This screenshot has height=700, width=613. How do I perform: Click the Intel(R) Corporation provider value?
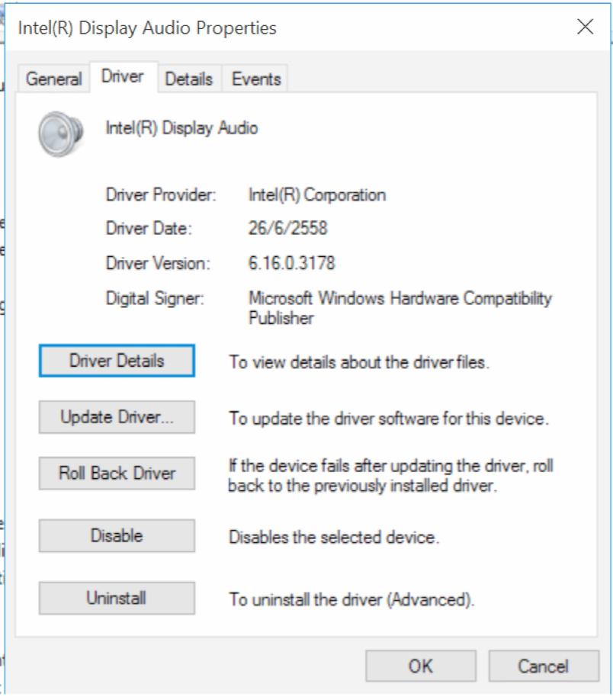316,195
